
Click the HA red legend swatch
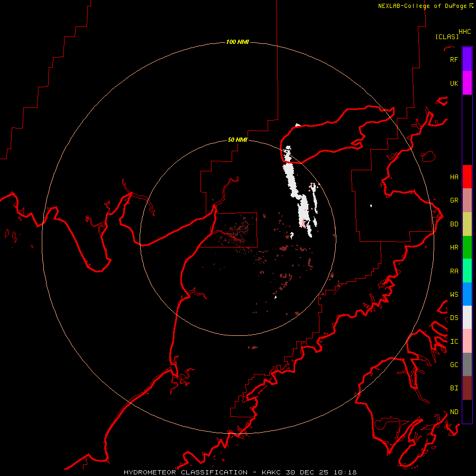tap(467, 177)
